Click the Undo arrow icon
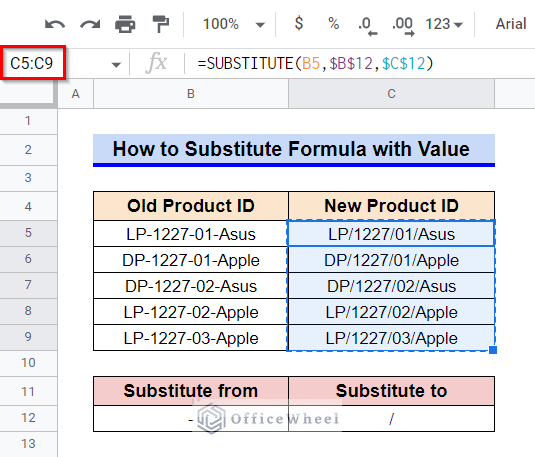 pos(55,24)
